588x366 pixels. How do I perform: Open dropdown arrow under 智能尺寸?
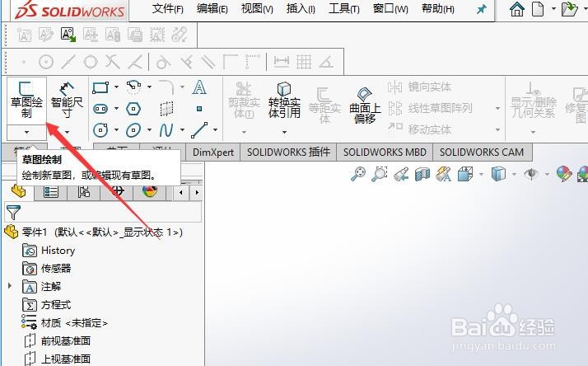(67, 132)
